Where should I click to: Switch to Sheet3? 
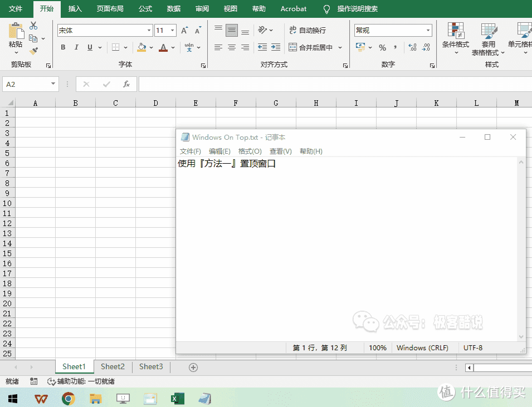151,367
